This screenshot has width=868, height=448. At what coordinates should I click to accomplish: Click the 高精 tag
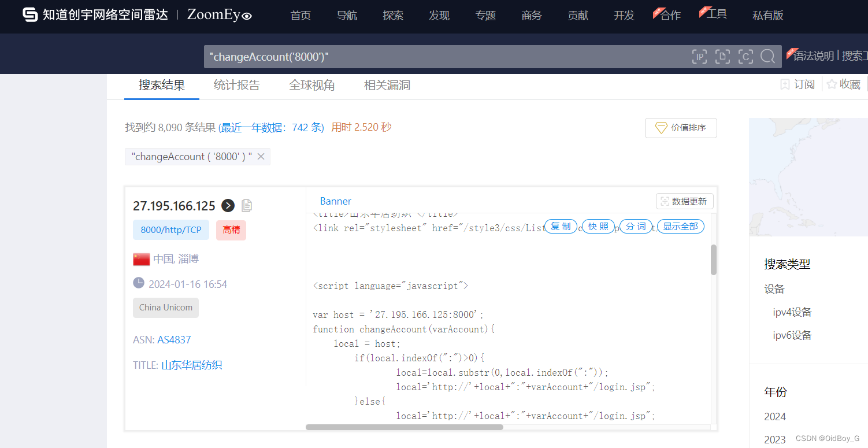coord(231,230)
